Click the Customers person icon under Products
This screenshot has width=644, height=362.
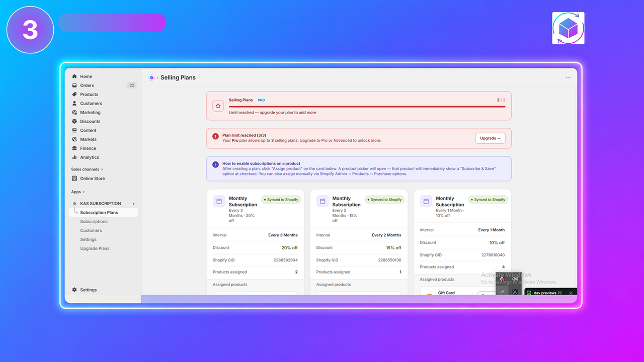point(74,104)
